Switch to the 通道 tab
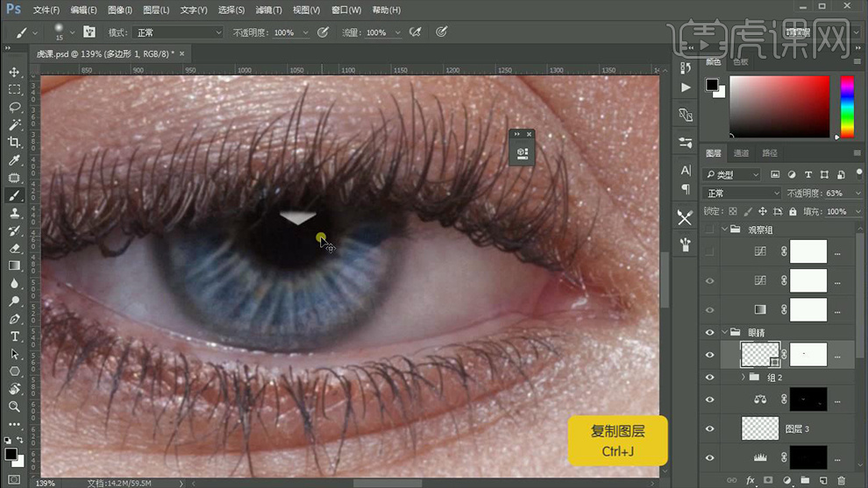868x488 pixels. (742, 153)
